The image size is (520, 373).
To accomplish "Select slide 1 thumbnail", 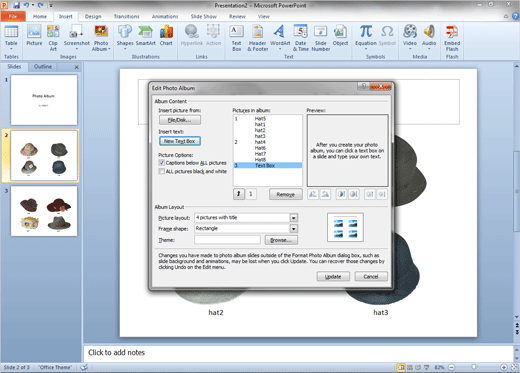I will pos(44,100).
